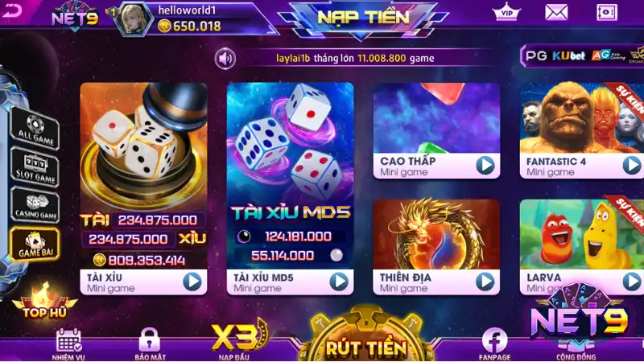
Task: Switch to the Casino Game category
Action: [35, 205]
